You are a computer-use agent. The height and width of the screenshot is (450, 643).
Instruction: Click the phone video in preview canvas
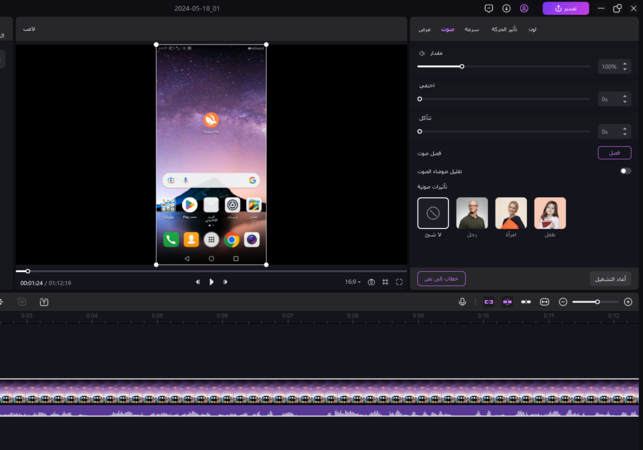(x=211, y=155)
